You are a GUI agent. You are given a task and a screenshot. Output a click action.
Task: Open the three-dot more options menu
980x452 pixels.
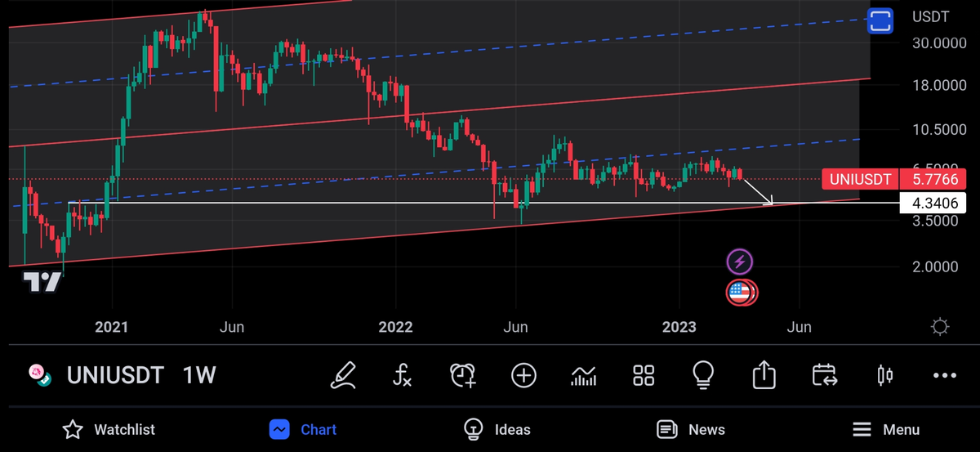pyautogui.click(x=944, y=375)
